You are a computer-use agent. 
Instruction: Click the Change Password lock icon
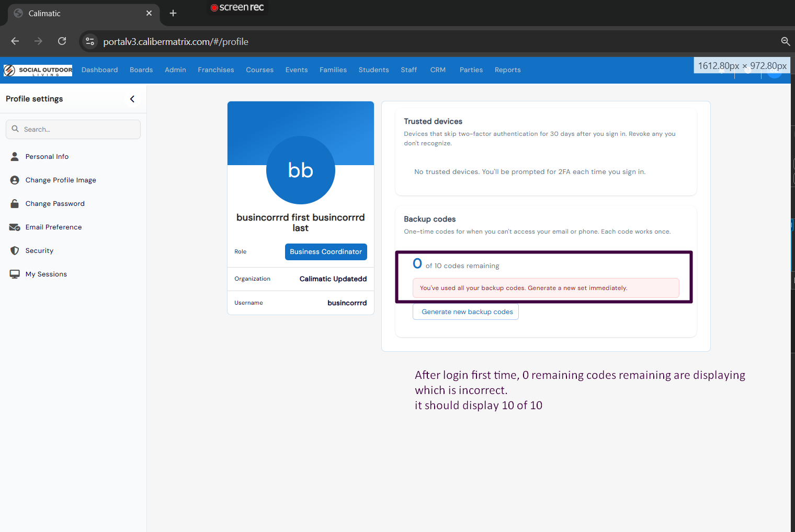pyautogui.click(x=15, y=203)
